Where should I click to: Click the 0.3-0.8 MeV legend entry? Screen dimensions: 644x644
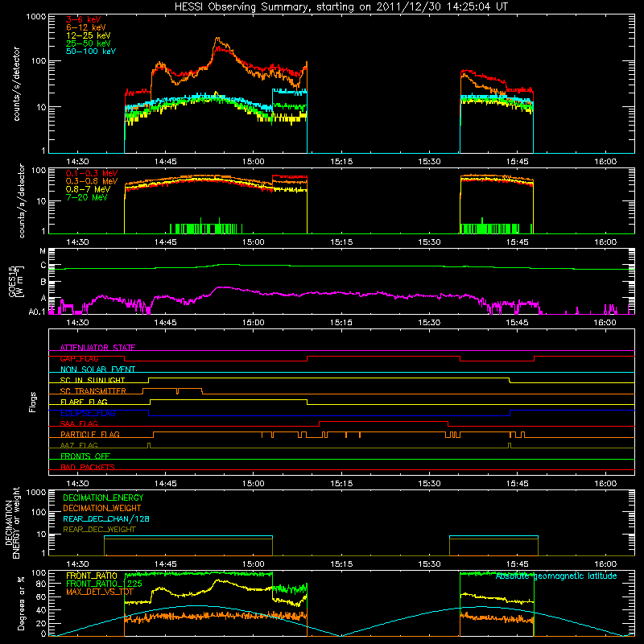92,181
